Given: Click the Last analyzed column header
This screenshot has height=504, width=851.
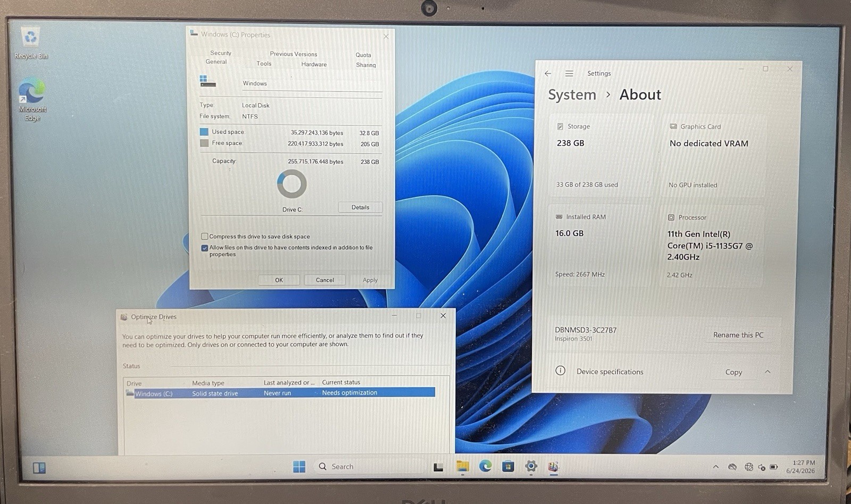Looking at the screenshot, I should pos(289,382).
